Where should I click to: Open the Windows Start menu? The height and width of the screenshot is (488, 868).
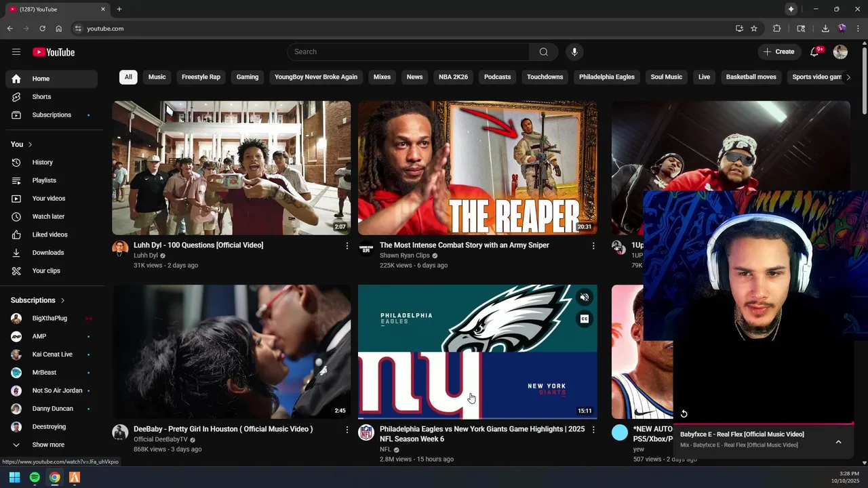coord(14,477)
